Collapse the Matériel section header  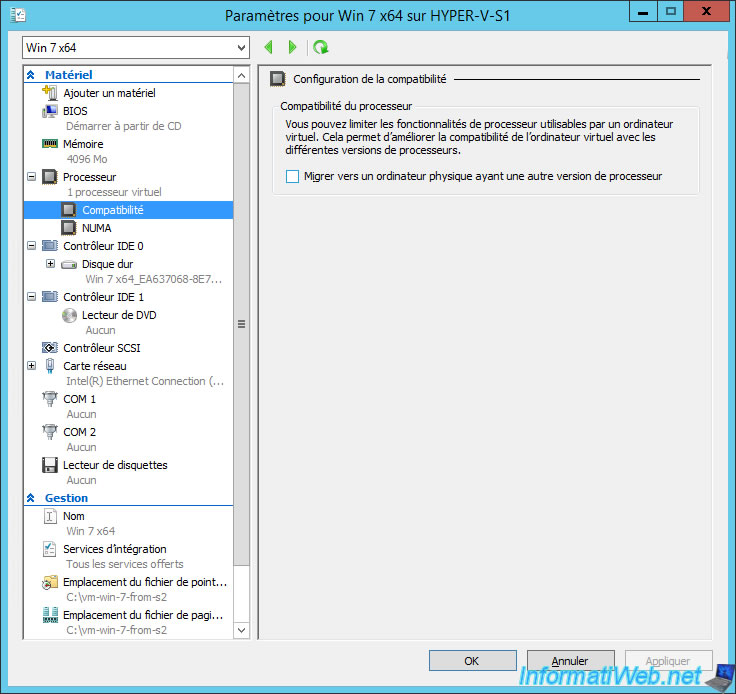pos(31,75)
